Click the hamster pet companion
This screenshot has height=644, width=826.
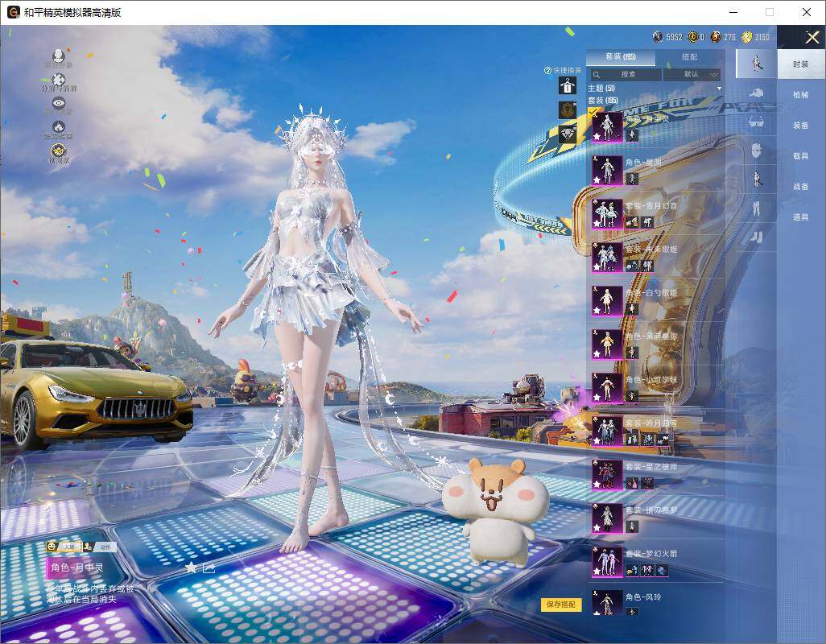[x=496, y=512]
